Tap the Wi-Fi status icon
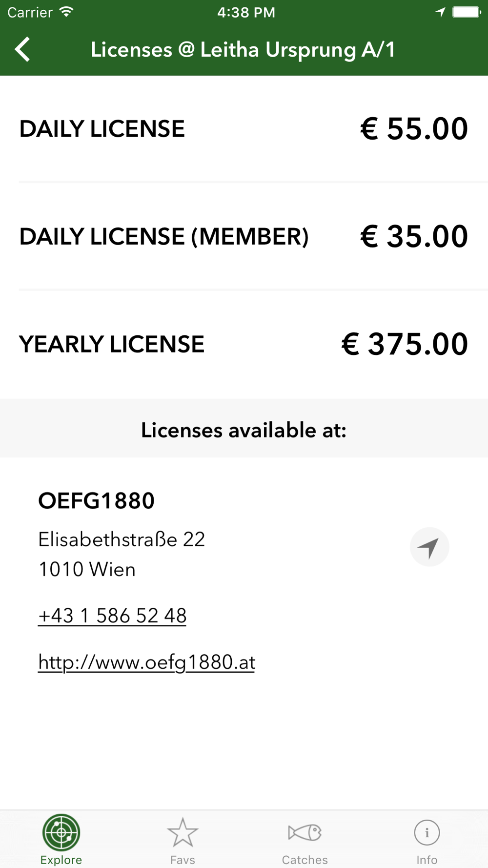Viewport: 488px width, 868px height. coord(66,12)
